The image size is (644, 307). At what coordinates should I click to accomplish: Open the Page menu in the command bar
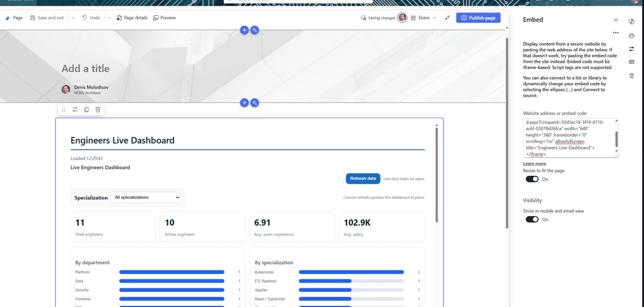14,18
